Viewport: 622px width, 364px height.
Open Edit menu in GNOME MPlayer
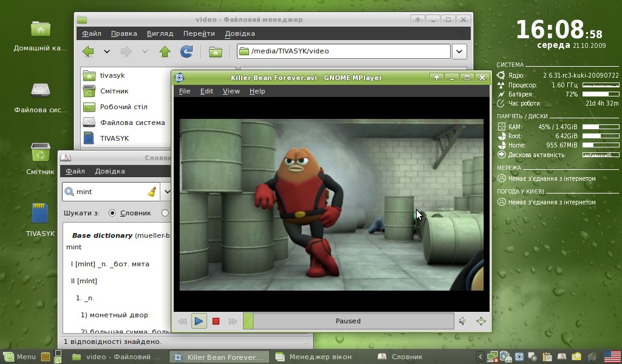pos(207,91)
